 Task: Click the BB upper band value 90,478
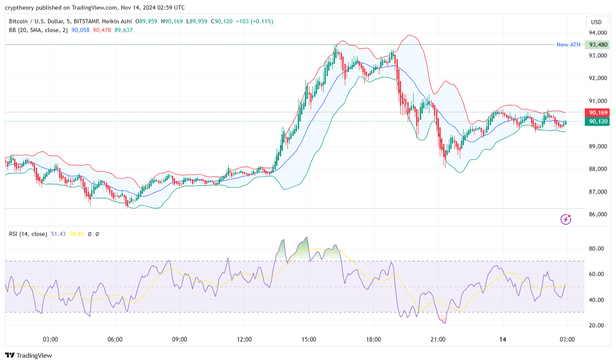[102, 30]
